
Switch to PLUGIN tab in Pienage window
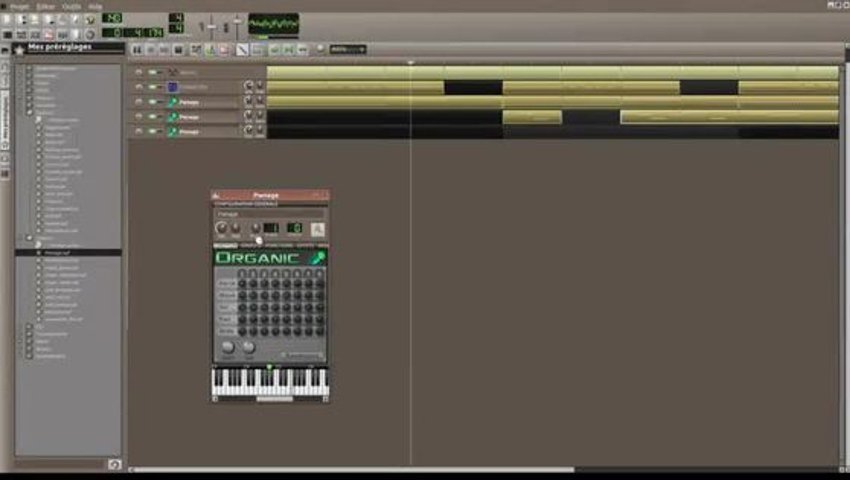coord(226,246)
